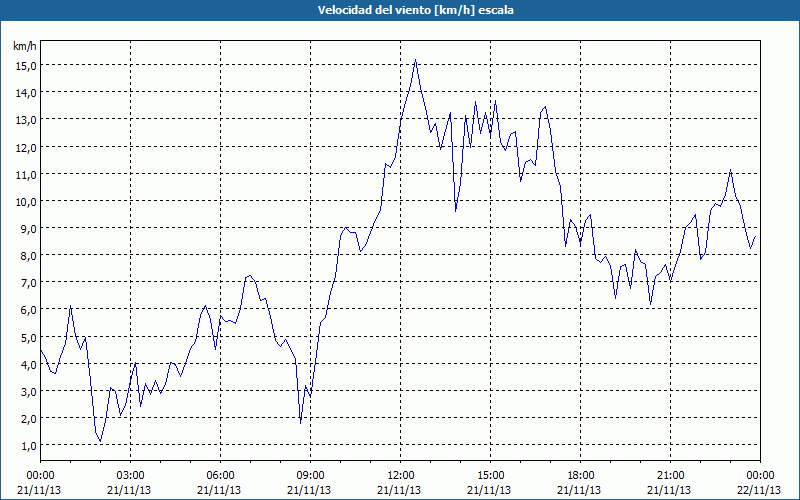Click the y-axis label '6,0'
The width and height of the screenshot is (800, 500).
[28, 310]
